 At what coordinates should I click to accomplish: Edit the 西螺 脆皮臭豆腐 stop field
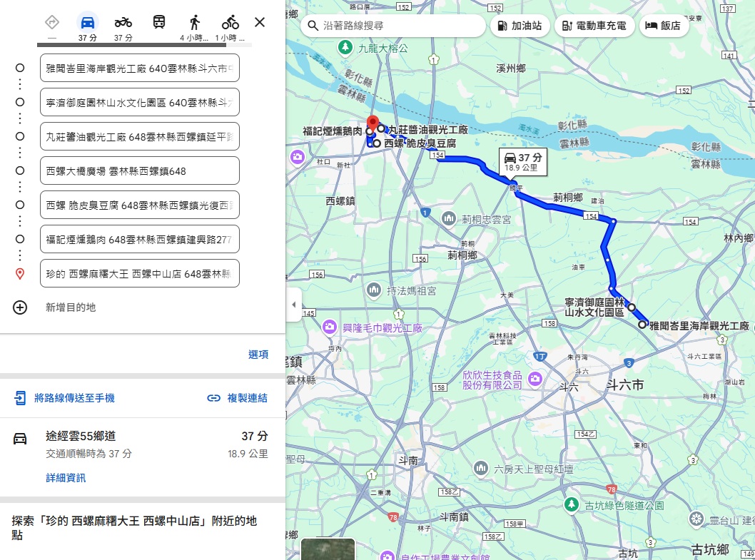click(x=140, y=205)
